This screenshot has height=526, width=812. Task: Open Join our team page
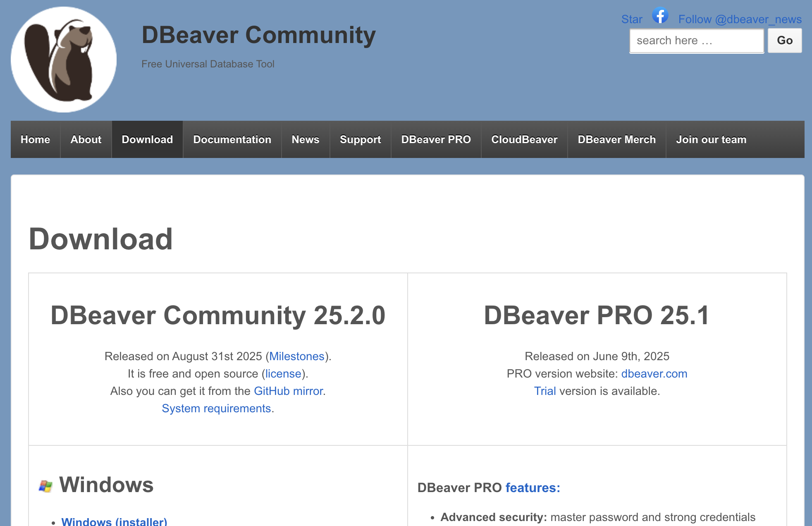pyautogui.click(x=712, y=139)
